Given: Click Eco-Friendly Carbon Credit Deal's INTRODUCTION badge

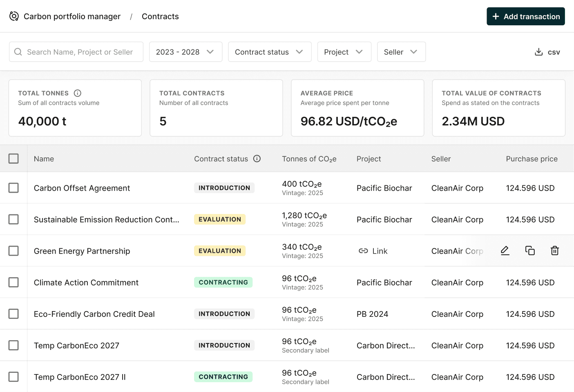Looking at the screenshot, I should point(224,314).
